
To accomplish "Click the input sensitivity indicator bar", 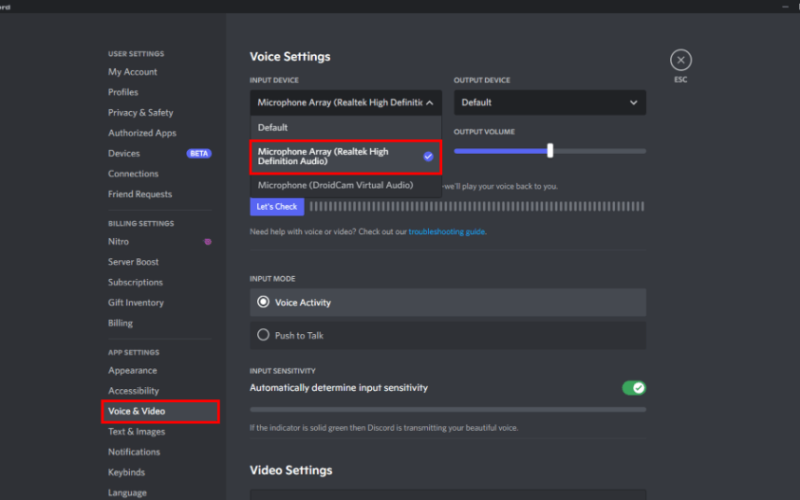I will 448,409.
